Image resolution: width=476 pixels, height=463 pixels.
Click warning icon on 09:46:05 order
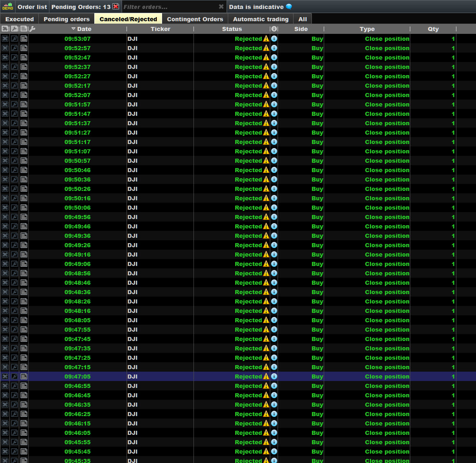266,433
